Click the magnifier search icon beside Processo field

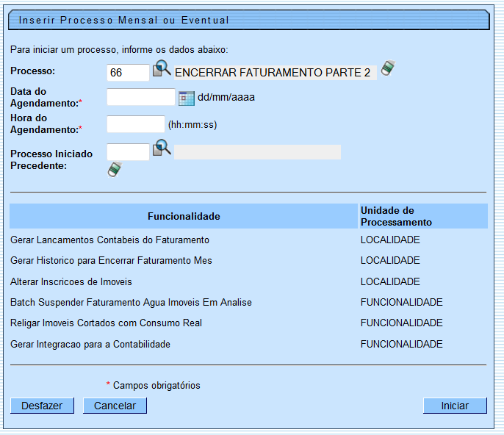(161, 70)
